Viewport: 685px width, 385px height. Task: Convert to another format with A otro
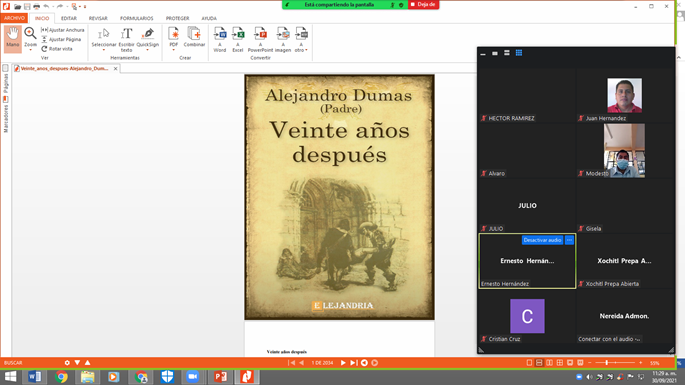point(301,39)
